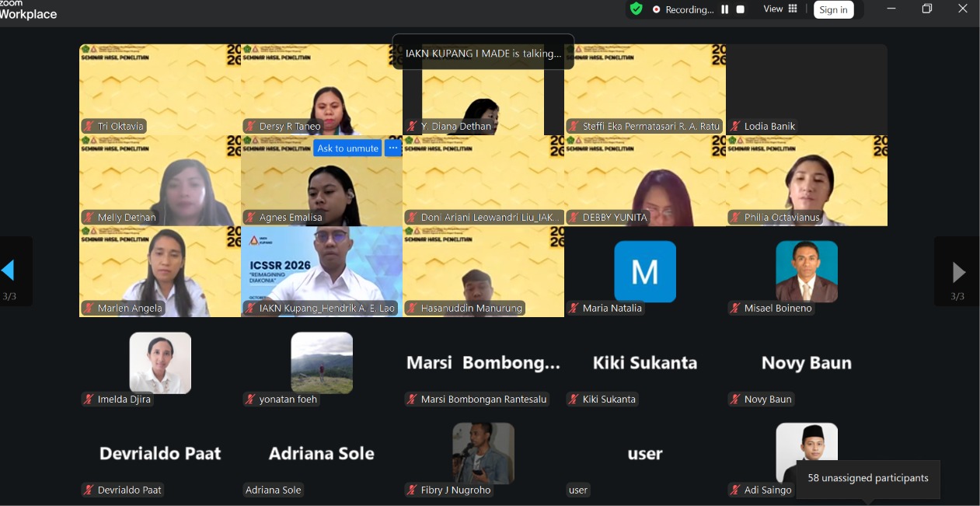The height and width of the screenshot is (506, 980).
Task: Pause the recording
Action: (x=725, y=9)
